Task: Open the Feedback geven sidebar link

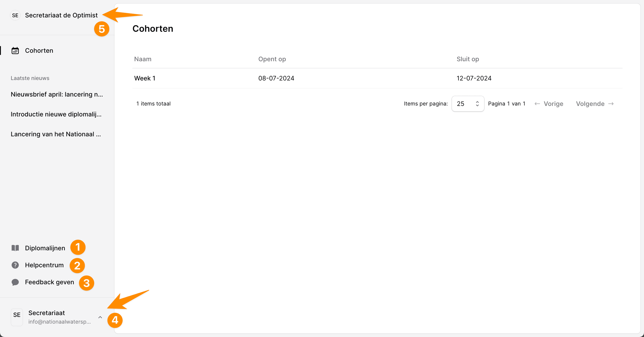Action: 49,282
